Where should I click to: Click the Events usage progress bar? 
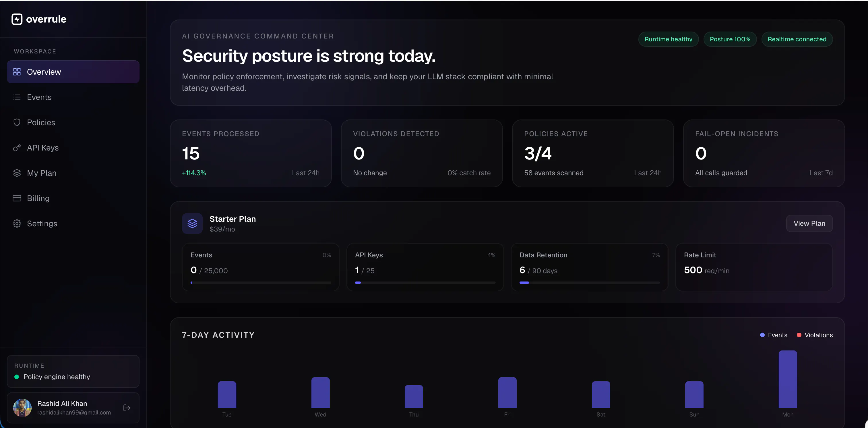tap(260, 283)
